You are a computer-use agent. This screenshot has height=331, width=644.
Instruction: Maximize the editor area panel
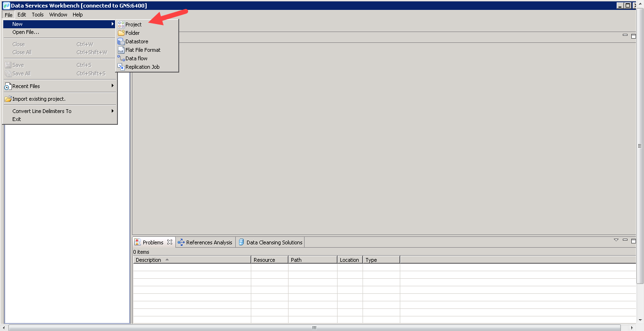[x=634, y=36]
